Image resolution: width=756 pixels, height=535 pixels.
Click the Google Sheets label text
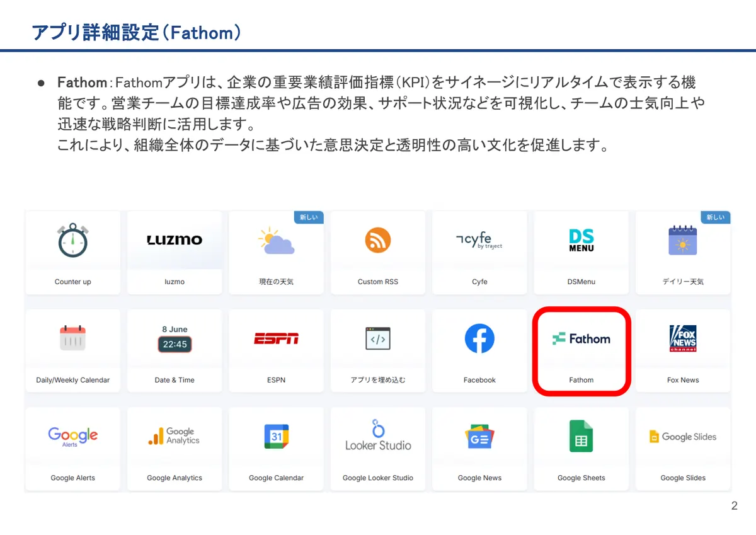pyautogui.click(x=581, y=478)
